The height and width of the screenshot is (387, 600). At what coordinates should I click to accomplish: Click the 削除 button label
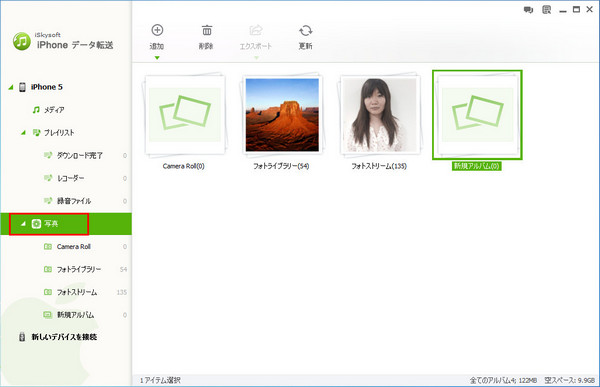click(206, 46)
